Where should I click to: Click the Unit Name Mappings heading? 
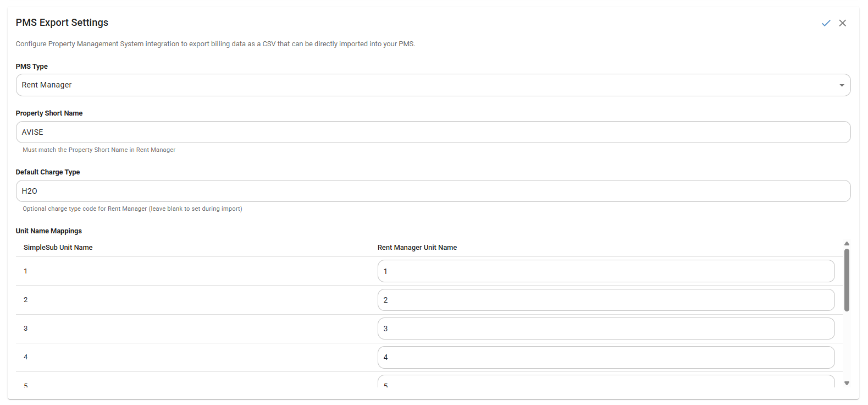coord(49,231)
